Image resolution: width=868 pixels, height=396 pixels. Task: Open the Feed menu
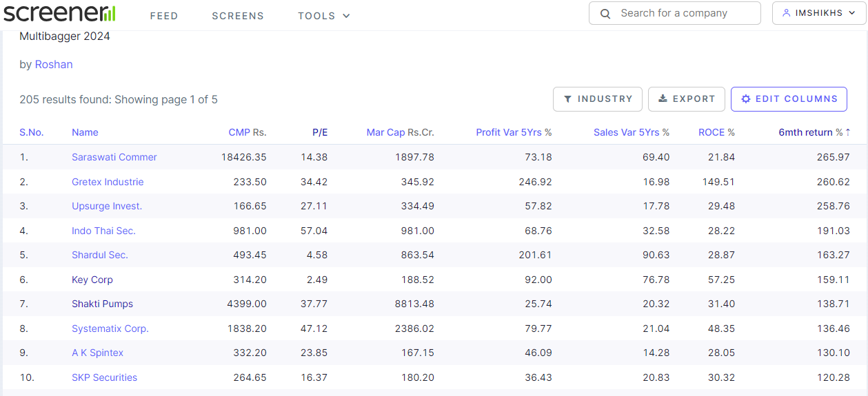(164, 16)
